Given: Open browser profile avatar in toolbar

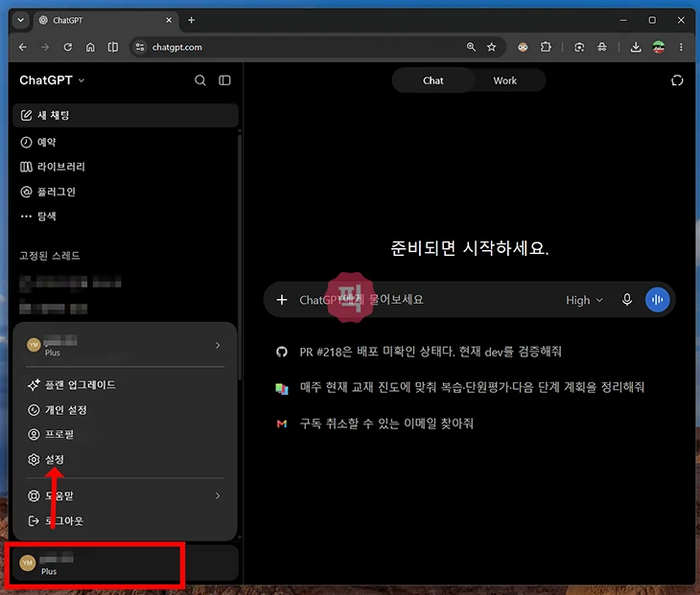Looking at the screenshot, I should point(659,47).
